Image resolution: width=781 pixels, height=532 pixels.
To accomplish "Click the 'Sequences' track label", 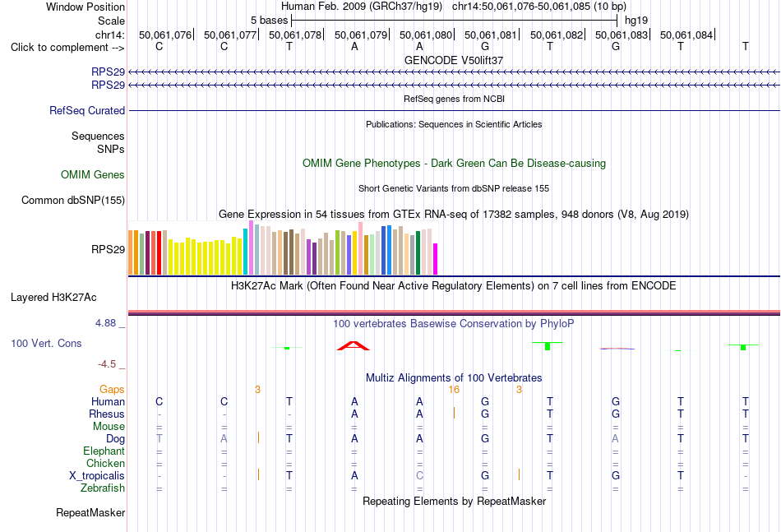I will click(x=98, y=136).
